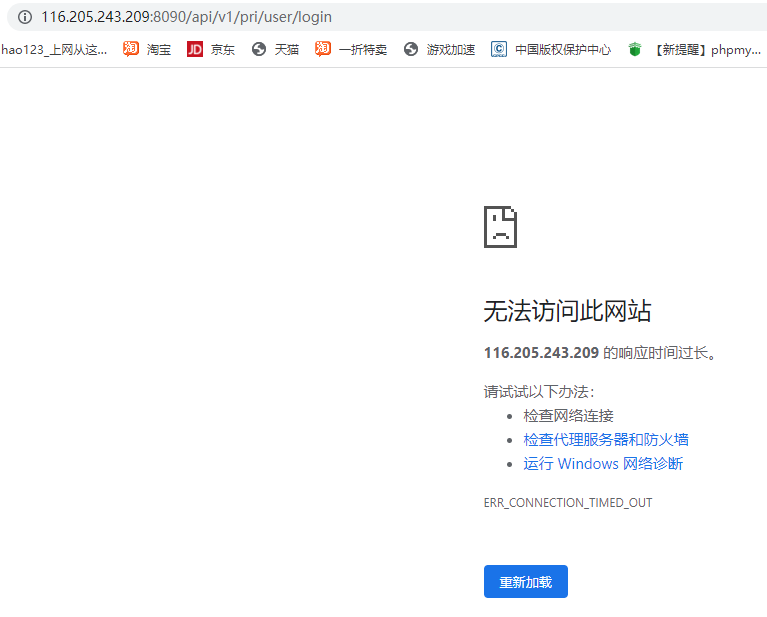
Task: Click the site info icon in address bar
Action: (25, 17)
